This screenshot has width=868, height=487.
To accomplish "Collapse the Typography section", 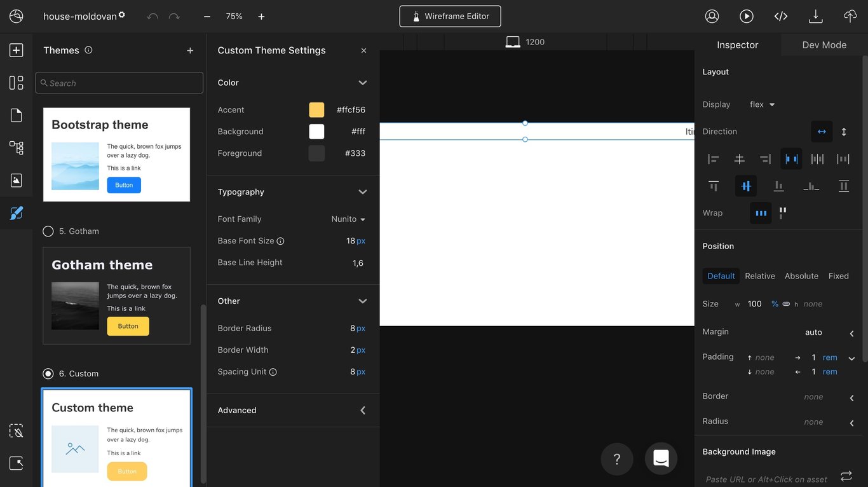I will pos(362,192).
